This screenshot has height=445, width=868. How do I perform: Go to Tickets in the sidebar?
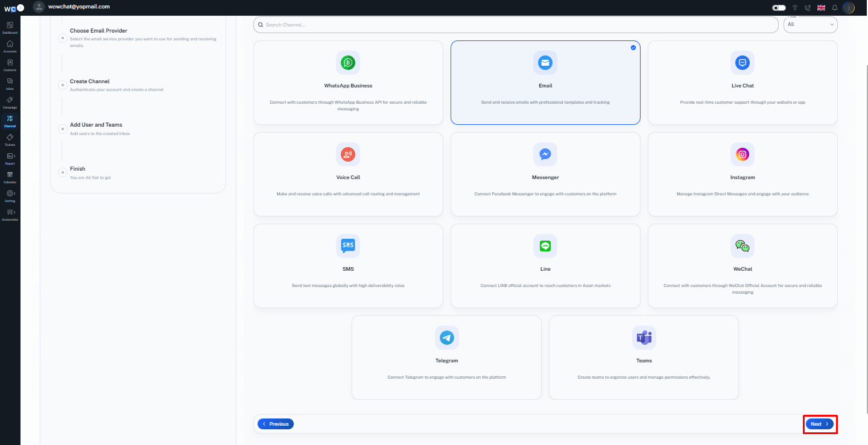10,139
